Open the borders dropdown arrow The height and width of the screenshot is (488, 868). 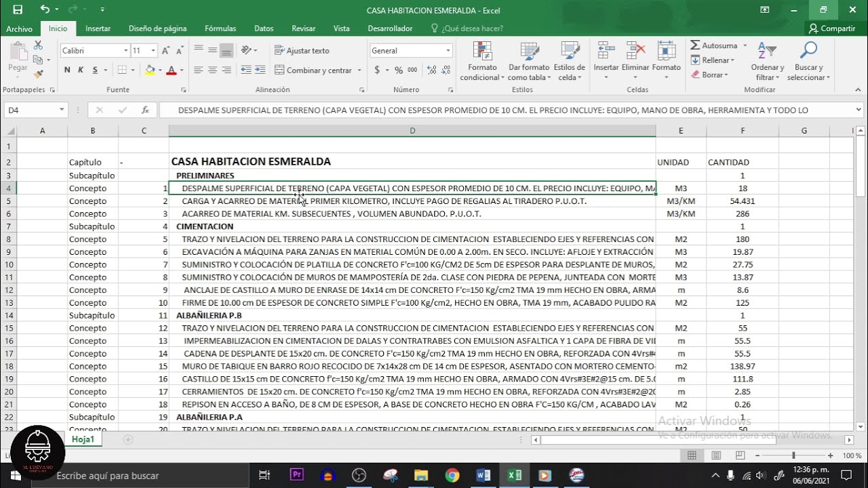coord(133,70)
